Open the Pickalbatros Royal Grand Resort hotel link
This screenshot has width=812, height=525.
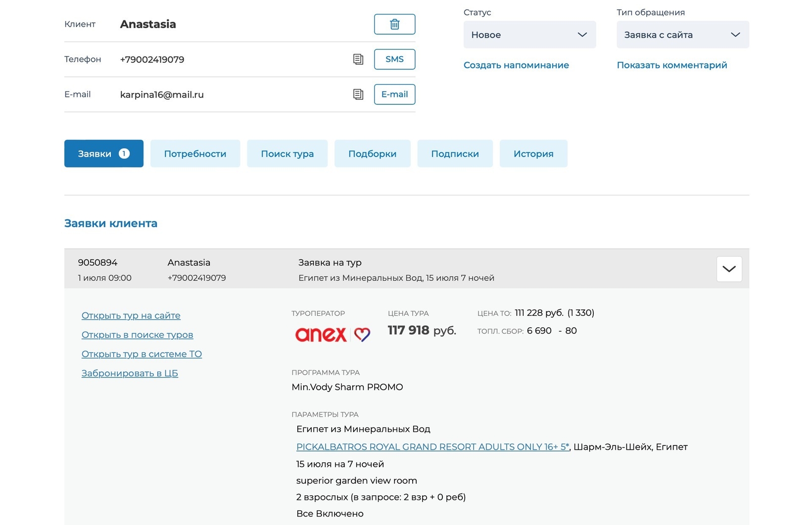pyautogui.click(x=432, y=447)
